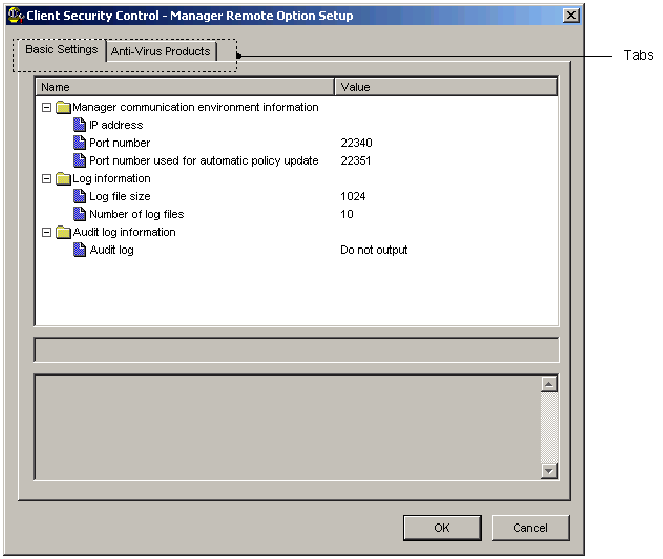The width and height of the screenshot is (663, 559).
Task: Select Manager communication environment information label
Action: [x=195, y=107]
